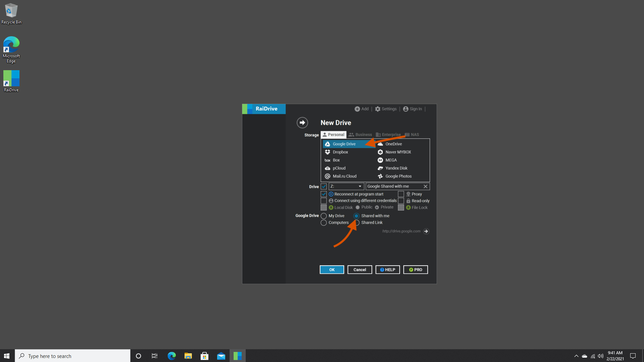Screen dimensions: 644x362
Task: Turn on Read-only mode
Action: 401,200
